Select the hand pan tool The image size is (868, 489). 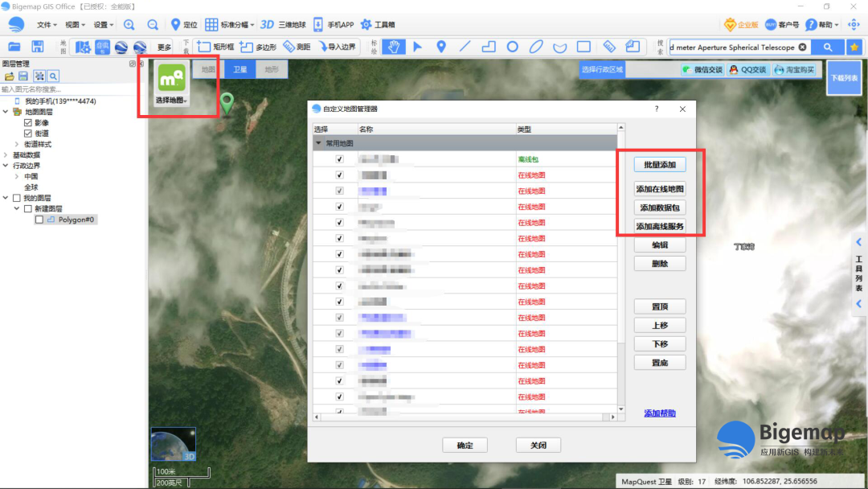click(x=394, y=47)
